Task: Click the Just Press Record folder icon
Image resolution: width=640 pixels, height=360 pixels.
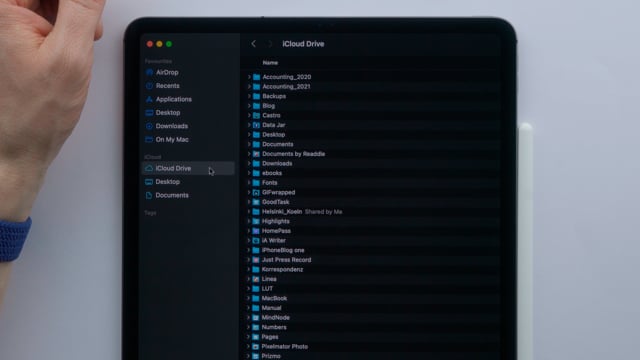Action: (256, 260)
